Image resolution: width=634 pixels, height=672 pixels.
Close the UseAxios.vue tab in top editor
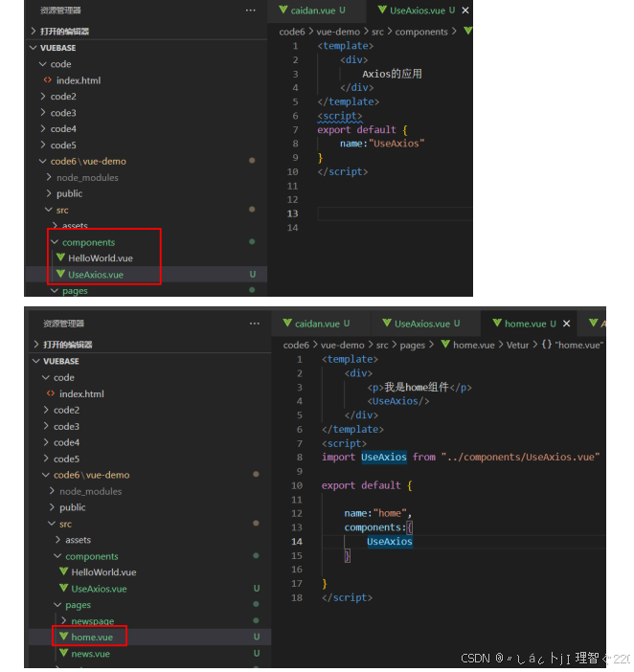(x=465, y=11)
